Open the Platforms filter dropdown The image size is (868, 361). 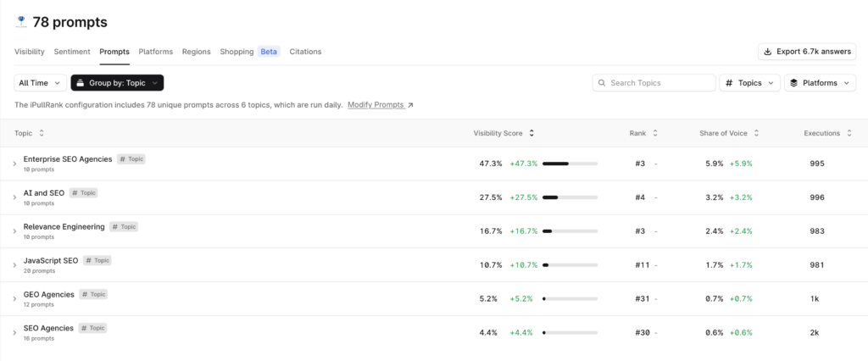pos(819,83)
